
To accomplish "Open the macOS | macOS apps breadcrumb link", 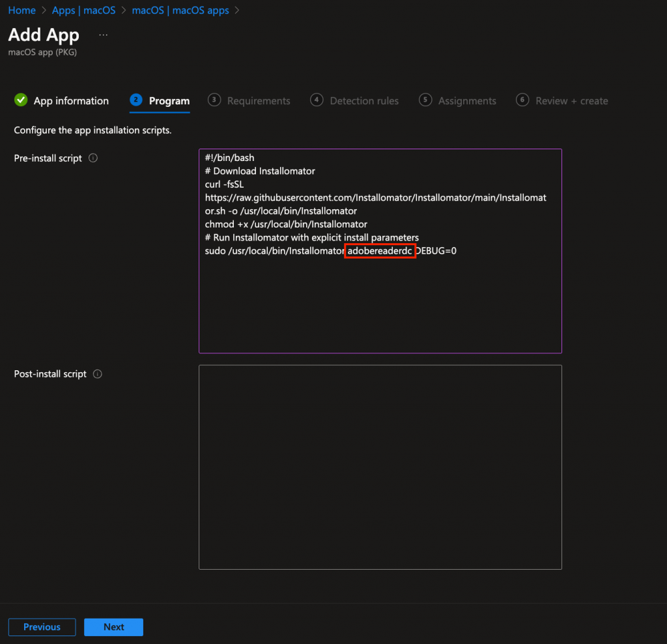I will pos(180,10).
